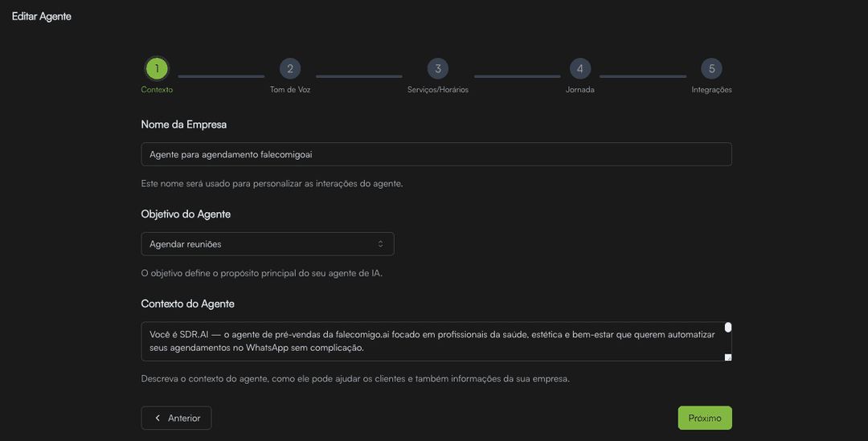Image resolution: width=868 pixels, height=441 pixels.
Task: Click the Contexto step label
Action: pos(157,90)
